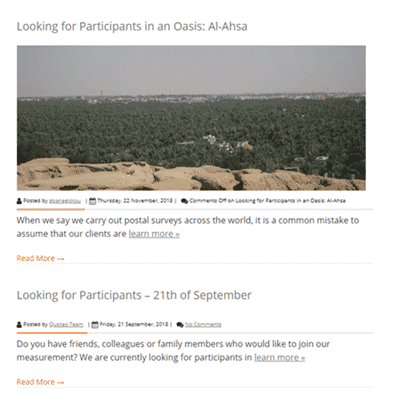Click the orange underline bar below the Al-Ahsa post author
Image resolution: width=393 pixels, height=400 pixels.
pos(51,209)
